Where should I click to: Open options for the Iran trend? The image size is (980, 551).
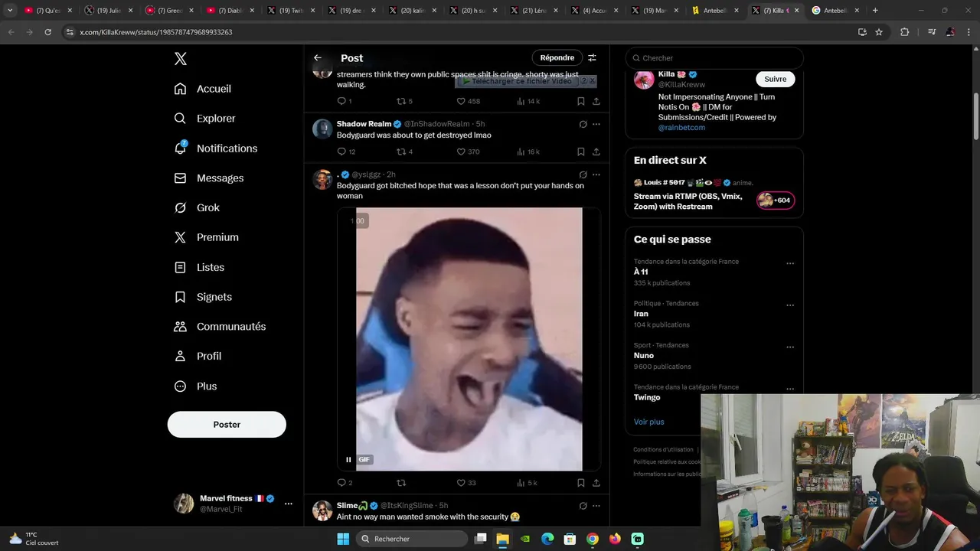point(790,305)
